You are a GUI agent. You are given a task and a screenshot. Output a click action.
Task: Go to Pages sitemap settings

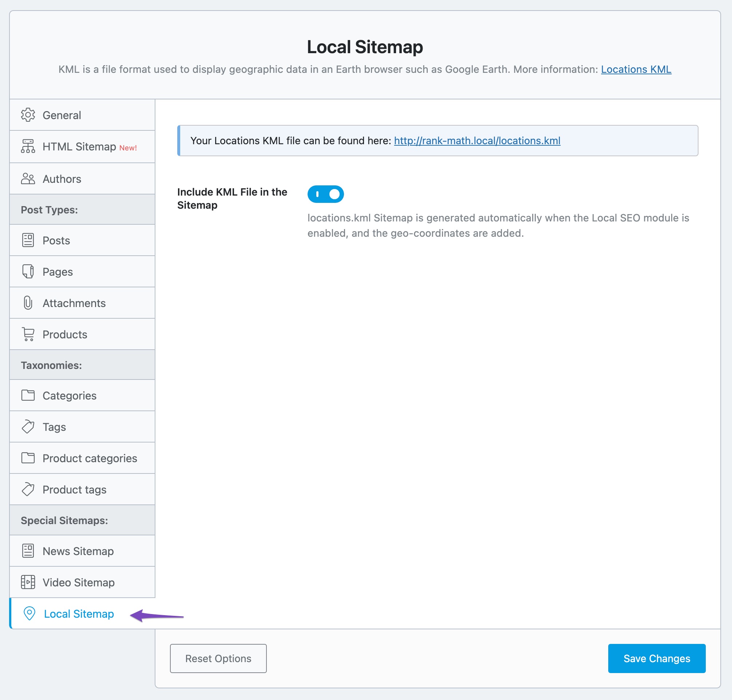(x=82, y=272)
